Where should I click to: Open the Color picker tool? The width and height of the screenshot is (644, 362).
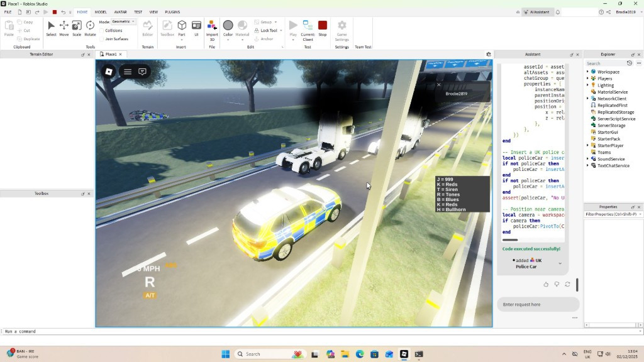228,28
